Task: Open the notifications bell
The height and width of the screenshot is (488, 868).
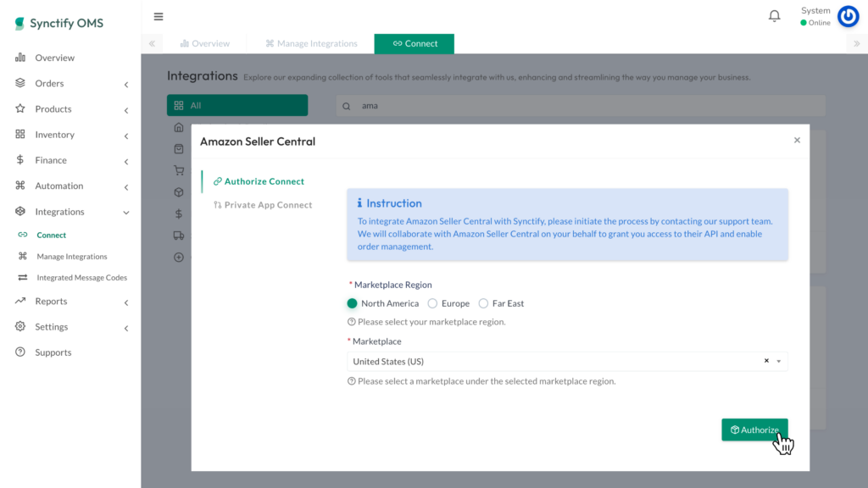Action: point(775,16)
